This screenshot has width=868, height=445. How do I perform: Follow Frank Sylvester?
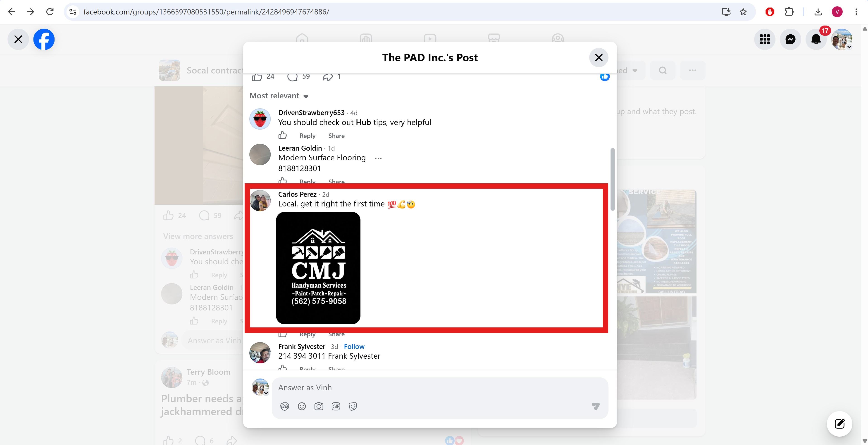(354, 346)
